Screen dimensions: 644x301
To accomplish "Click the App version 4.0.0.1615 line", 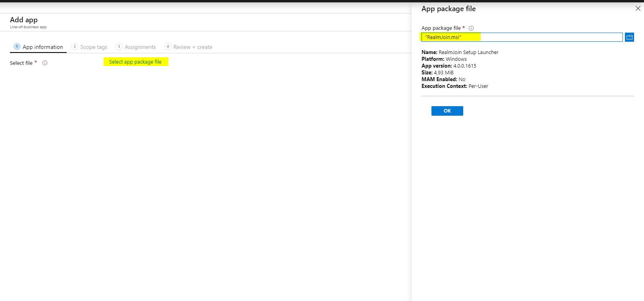I will 449,66.
